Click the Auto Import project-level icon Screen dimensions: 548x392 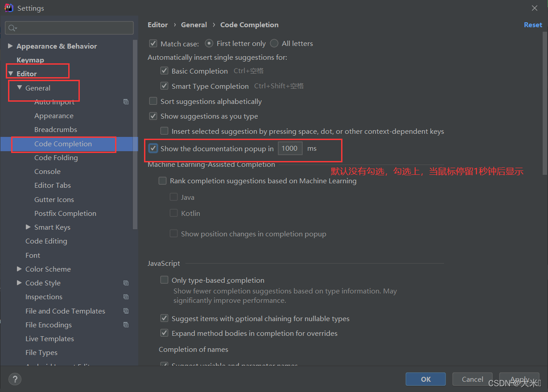click(126, 102)
